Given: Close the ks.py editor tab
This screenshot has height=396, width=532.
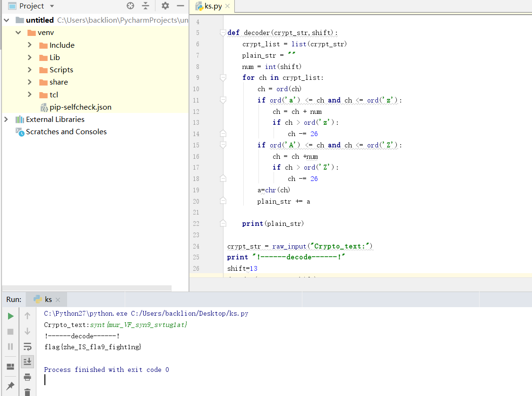Looking at the screenshot, I should pos(227,6).
